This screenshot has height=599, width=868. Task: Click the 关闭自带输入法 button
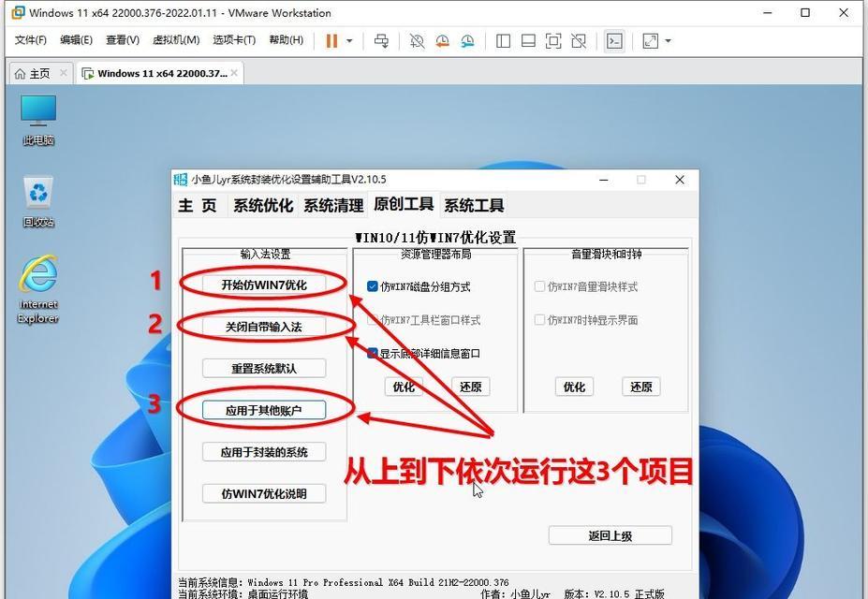click(x=264, y=327)
